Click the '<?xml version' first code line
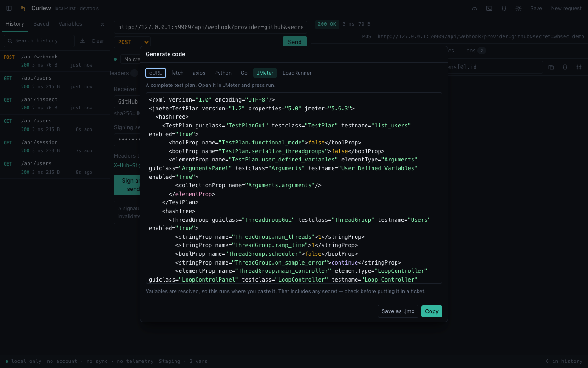This screenshot has height=368, width=588. 212,99
